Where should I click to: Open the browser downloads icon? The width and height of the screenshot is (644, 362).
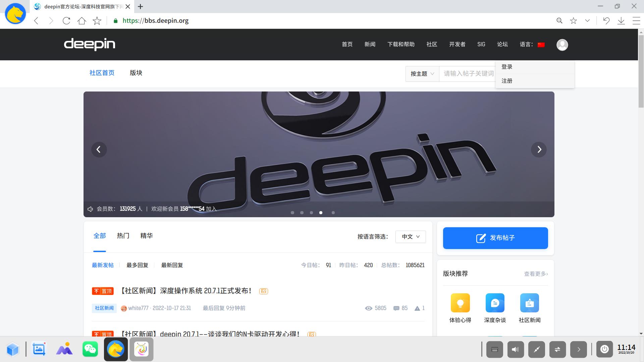(x=621, y=20)
